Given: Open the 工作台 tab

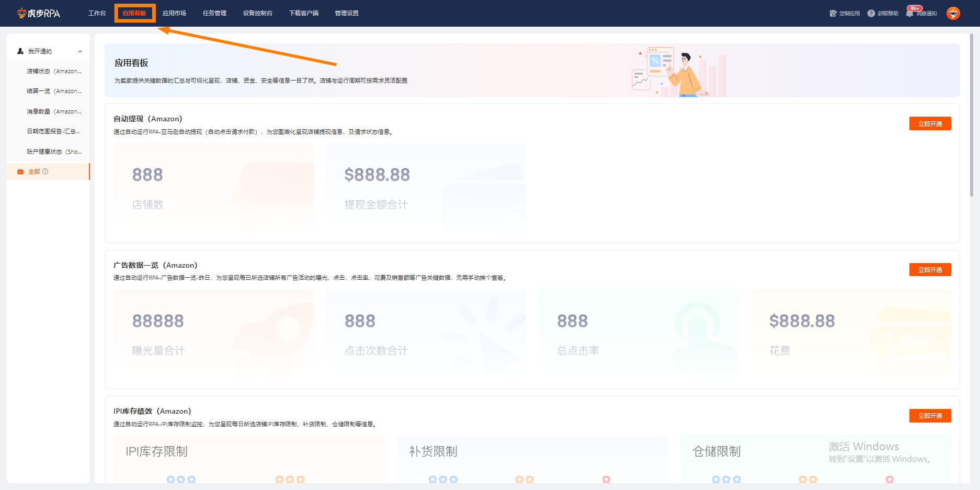Looking at the screenshot, I should [97, 13].
